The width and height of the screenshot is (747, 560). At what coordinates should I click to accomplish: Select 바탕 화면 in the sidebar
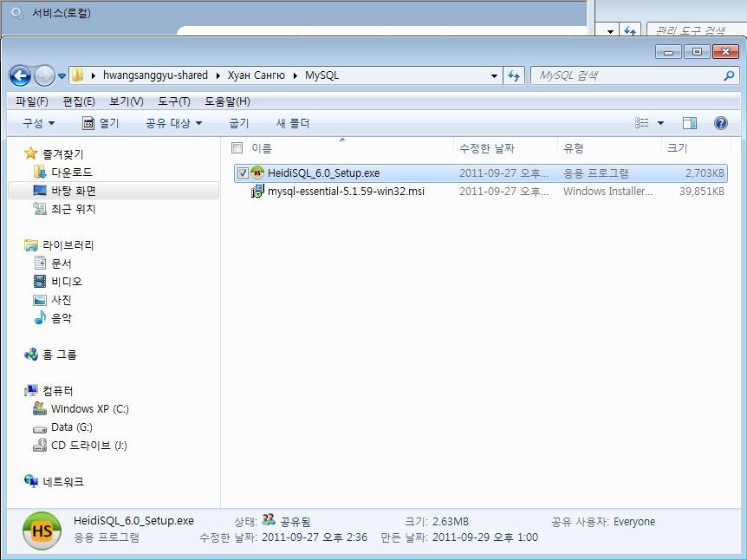click(74, 191)
